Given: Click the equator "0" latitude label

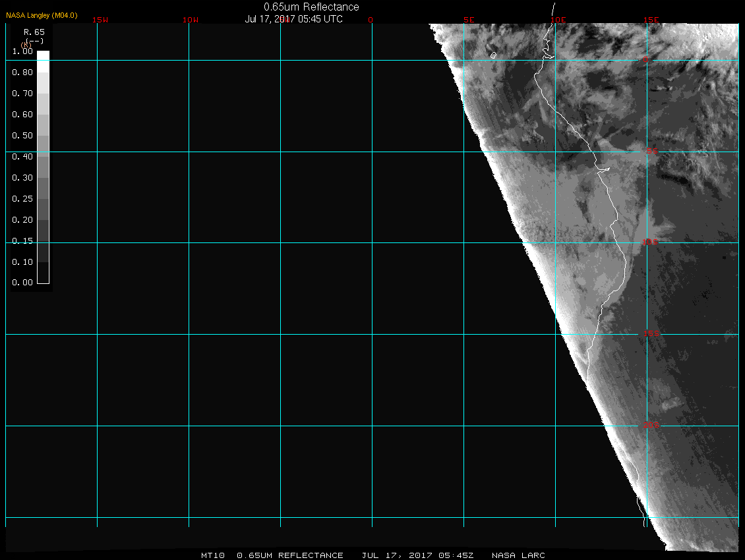Looking at the screenshot, I should point(645,60).
